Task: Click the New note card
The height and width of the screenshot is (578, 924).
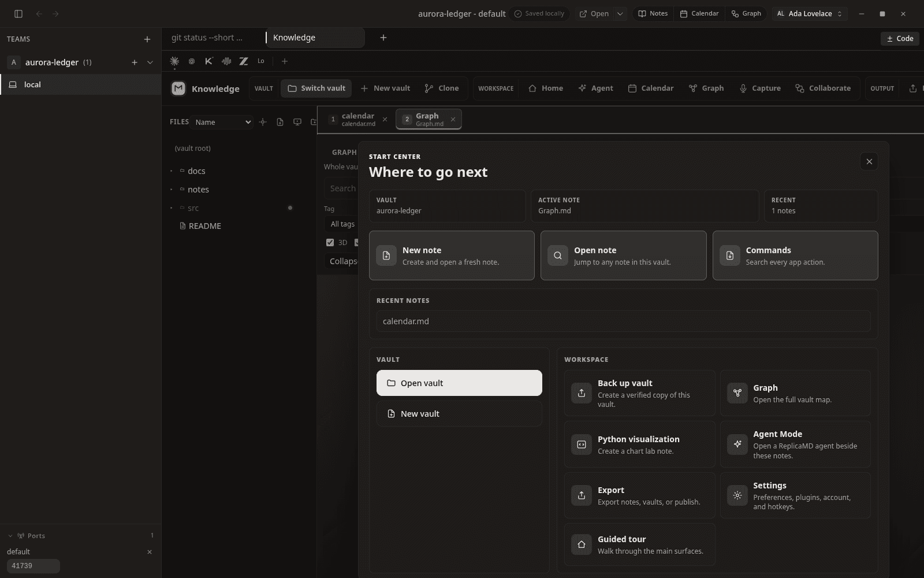Action: [x=452, y=255]
